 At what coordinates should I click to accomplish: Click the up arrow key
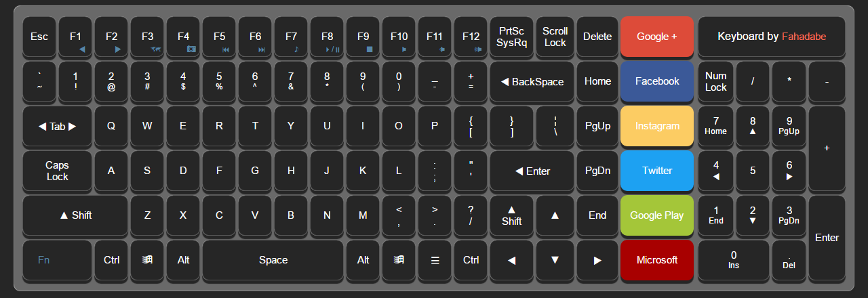pos(555,215)
